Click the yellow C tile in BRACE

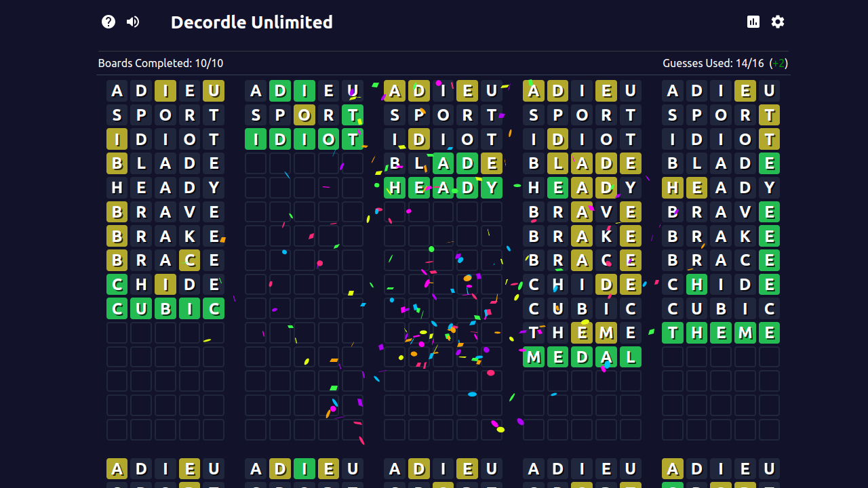tap(190, 260)
